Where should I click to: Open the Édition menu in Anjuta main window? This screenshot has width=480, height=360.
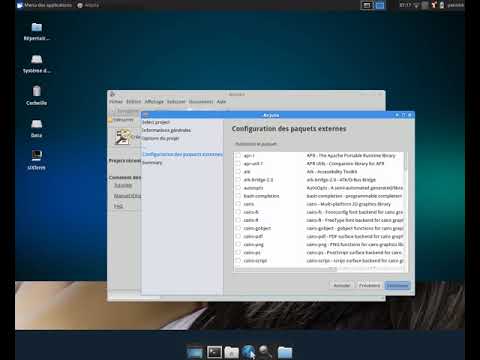134,102
